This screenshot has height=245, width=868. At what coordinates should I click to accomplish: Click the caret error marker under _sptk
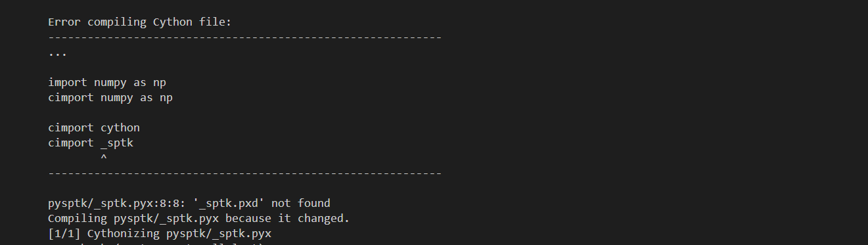pos(104,158)
